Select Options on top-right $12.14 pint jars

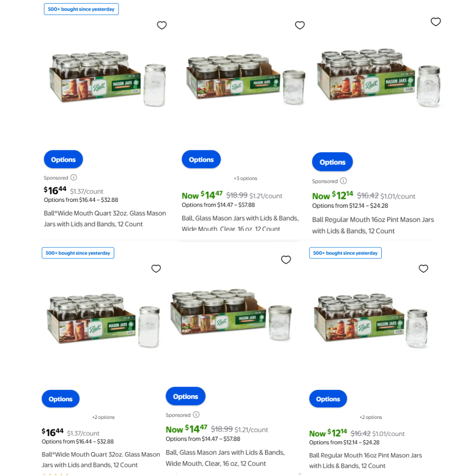click(332, 162)
